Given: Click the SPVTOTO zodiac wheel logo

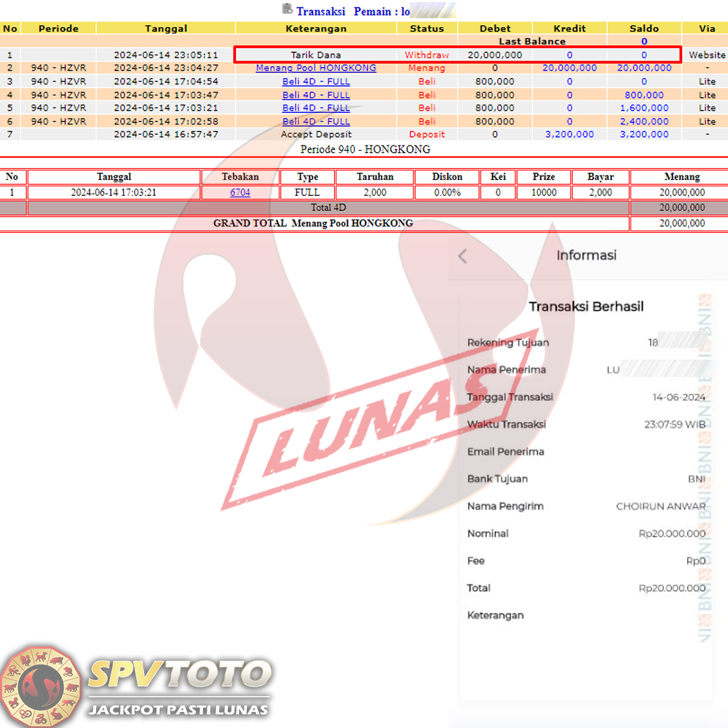Looking at the screenshot, I should [x=41, y=684].
